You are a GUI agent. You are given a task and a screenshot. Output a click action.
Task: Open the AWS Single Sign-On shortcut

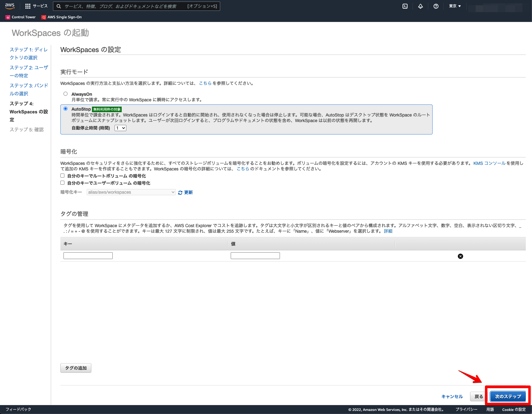coord(61,17)
